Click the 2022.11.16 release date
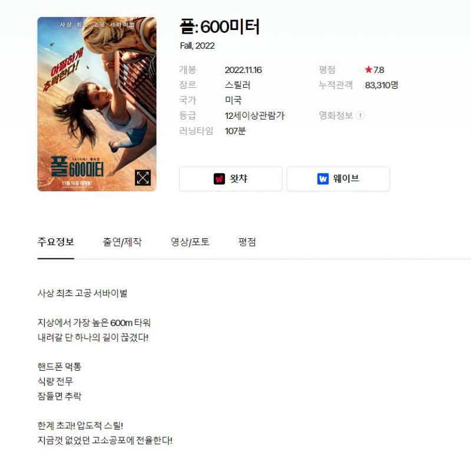The width and height of the screenshot is (471, 476). (243, 70)
